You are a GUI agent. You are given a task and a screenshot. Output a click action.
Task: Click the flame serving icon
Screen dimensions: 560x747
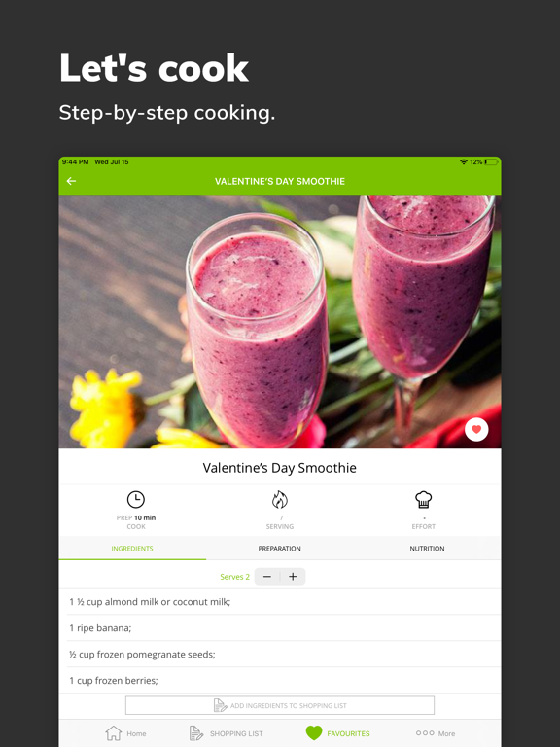pos(280,500)
